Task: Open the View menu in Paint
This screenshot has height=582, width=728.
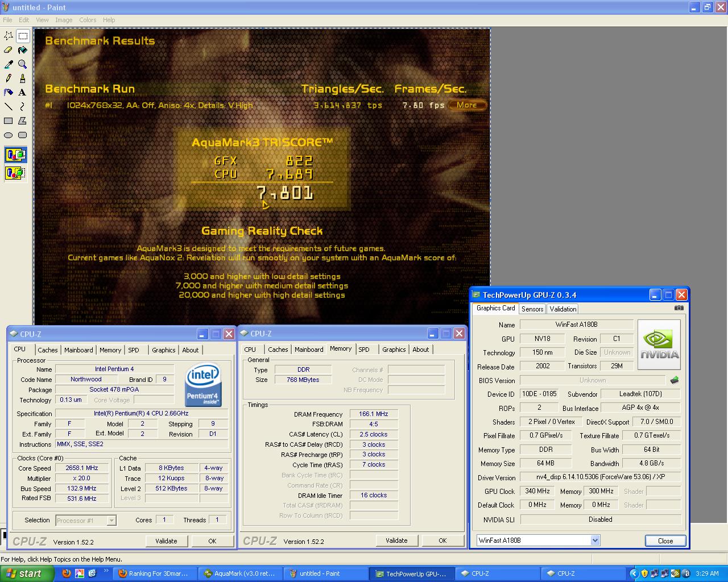Action: pos(42,20)
